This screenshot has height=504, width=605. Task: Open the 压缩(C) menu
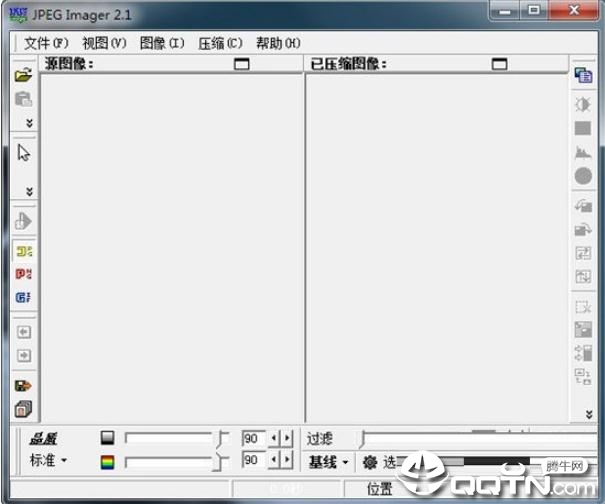[220, 43]
